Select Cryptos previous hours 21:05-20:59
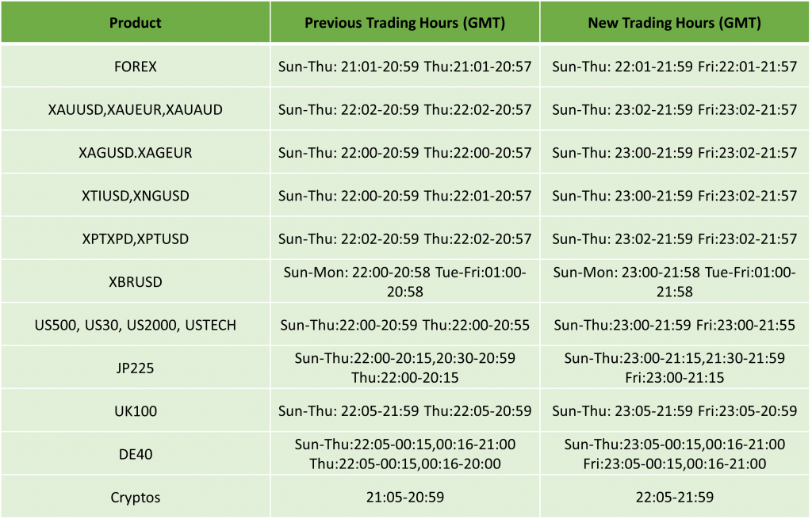The image size is (812, 519). pos(405,497)
